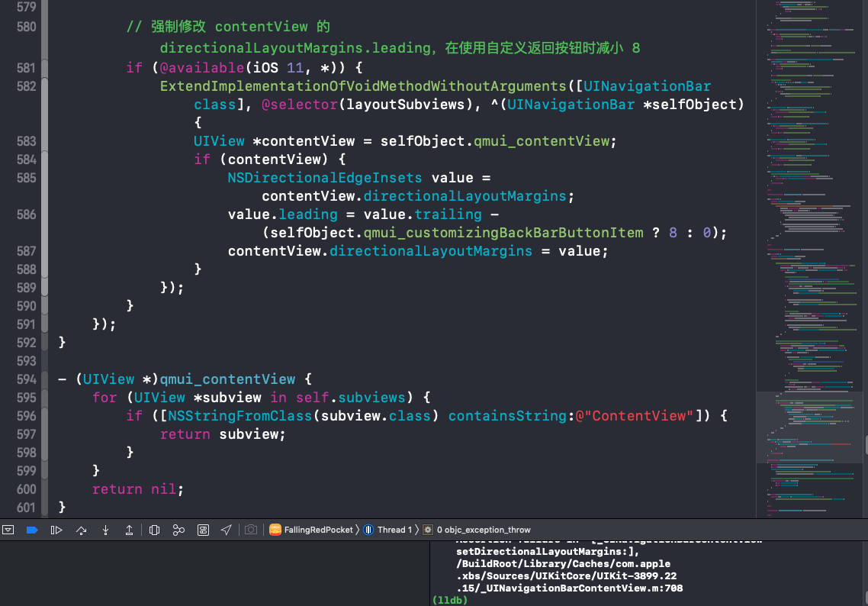Click the highlighted viewport region in the minimap
The width and height of the screenshot is (868, 606).
tap(809, 427)
